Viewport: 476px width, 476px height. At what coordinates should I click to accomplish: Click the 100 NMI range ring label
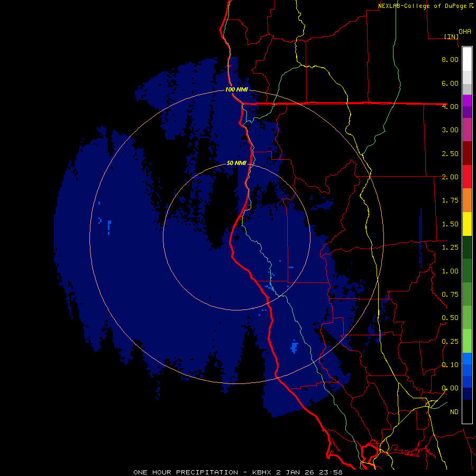pyautogui.click(x=236, y=89)
